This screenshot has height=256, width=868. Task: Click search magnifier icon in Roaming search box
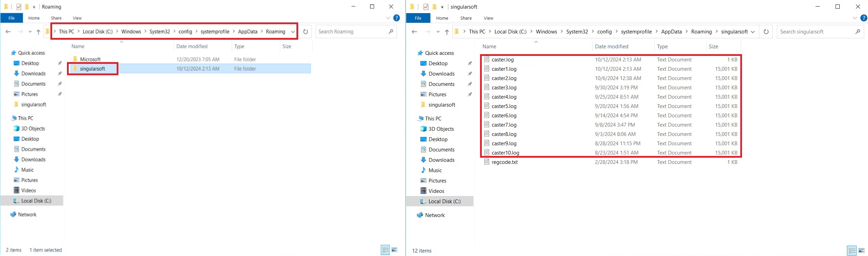391,32
